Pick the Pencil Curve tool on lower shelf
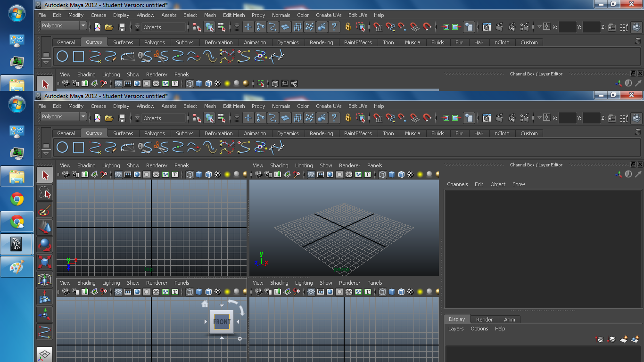The image size is (644, 362). coord(111,148)
